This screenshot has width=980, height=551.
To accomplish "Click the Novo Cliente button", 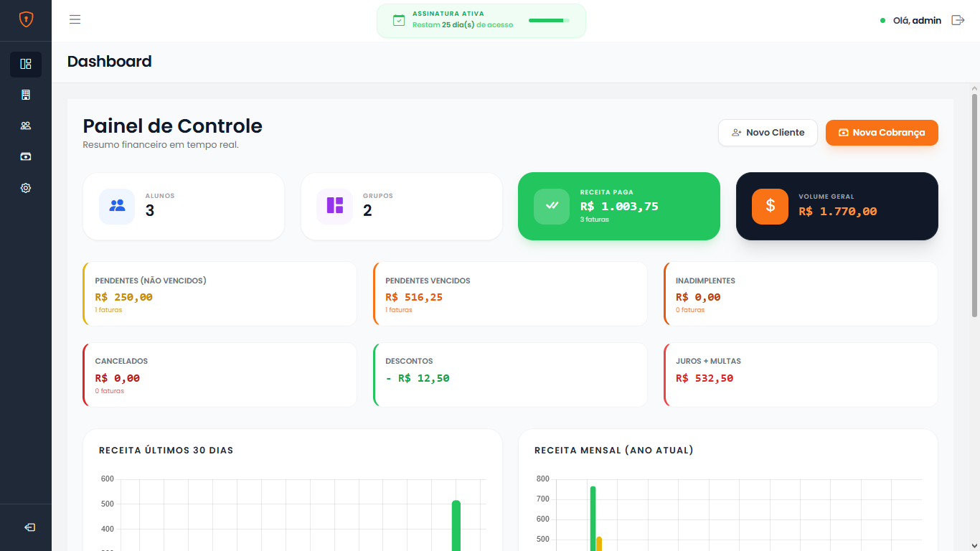I will pos(768,133).
